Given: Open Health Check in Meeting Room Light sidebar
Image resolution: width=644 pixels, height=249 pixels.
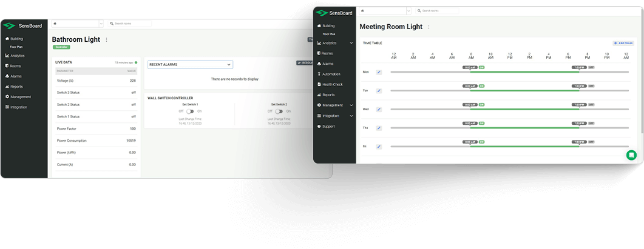Looking at the screenshot, I should tap(330, 84).
